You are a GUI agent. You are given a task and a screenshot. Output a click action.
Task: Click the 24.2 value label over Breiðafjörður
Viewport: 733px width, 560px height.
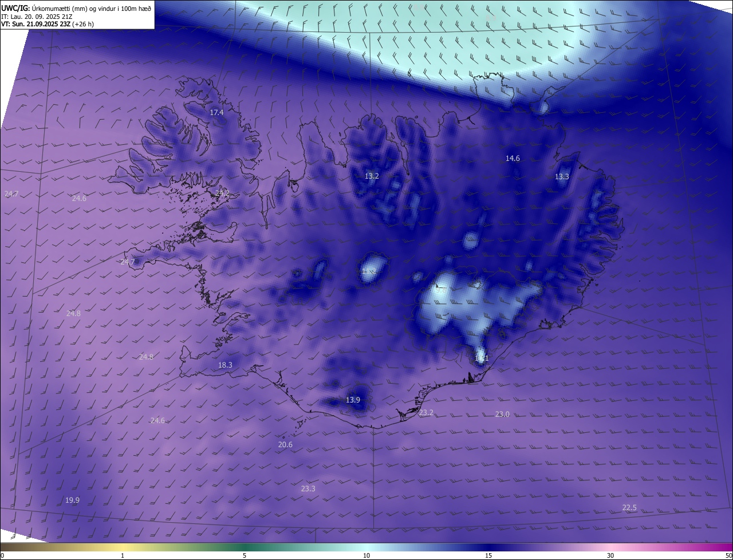(222, 194)
